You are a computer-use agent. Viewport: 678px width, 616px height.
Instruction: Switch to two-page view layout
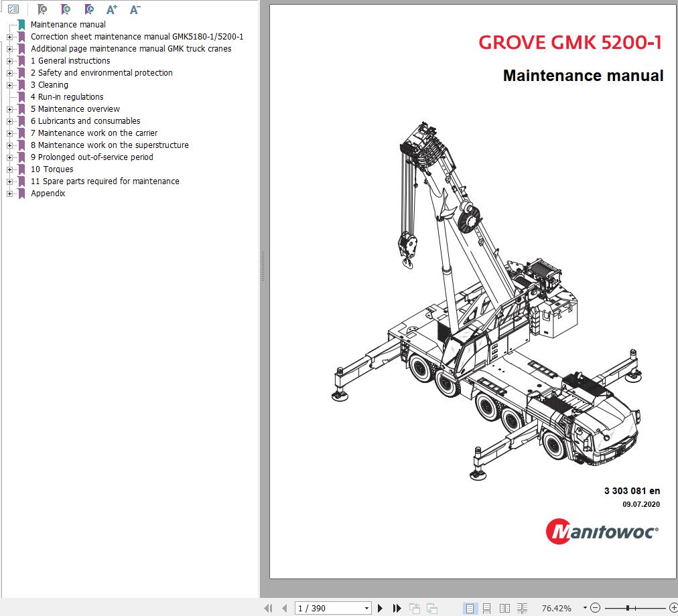tap(504, 608)
